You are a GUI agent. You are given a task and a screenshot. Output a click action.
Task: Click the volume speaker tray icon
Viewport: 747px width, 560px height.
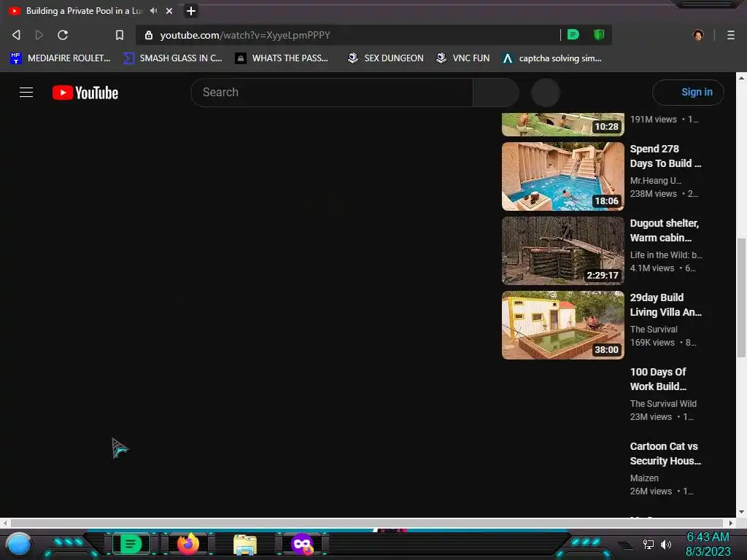tap(666, 544)
